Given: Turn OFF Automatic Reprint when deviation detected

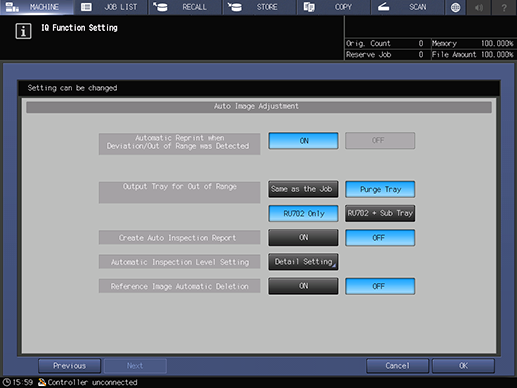Looking at the screenshot, I should 380,141.
